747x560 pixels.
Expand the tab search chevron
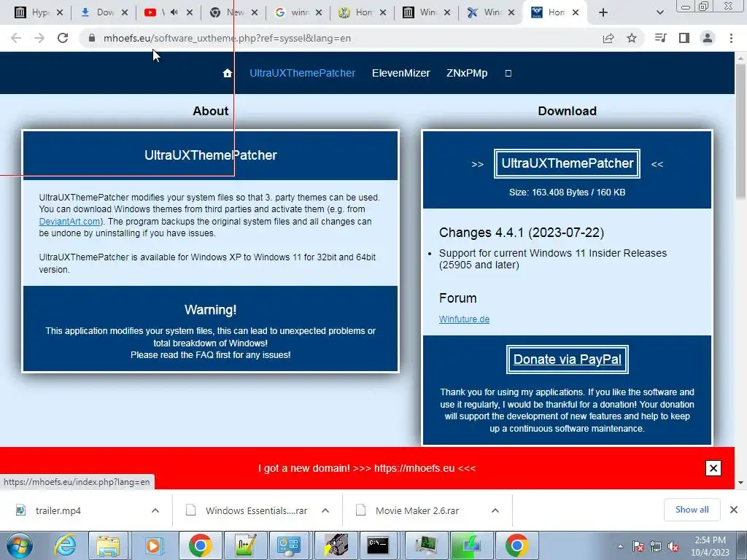659,12
